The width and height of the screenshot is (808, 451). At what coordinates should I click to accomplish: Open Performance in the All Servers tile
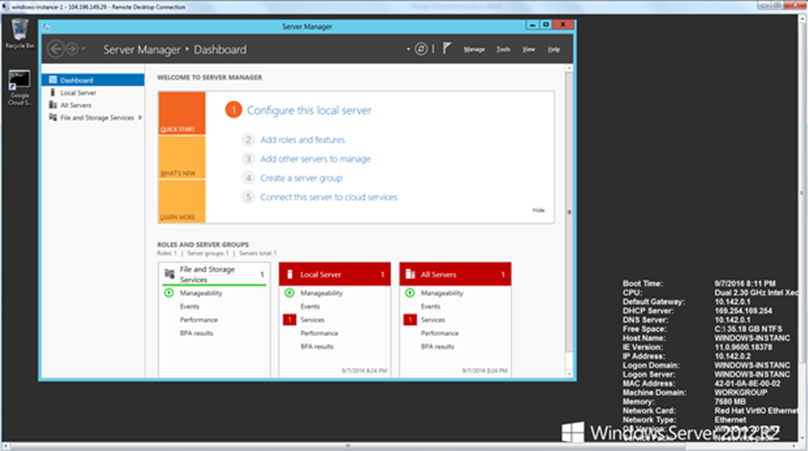440,333
